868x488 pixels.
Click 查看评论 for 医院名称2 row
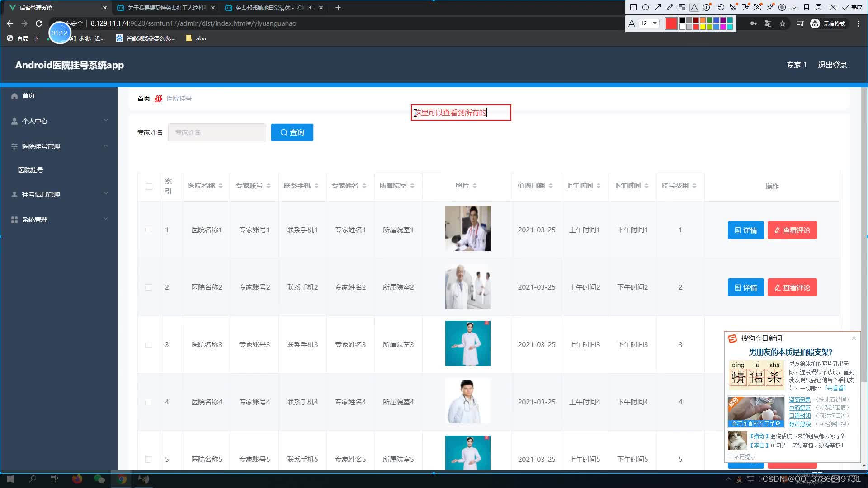[793, 287]
